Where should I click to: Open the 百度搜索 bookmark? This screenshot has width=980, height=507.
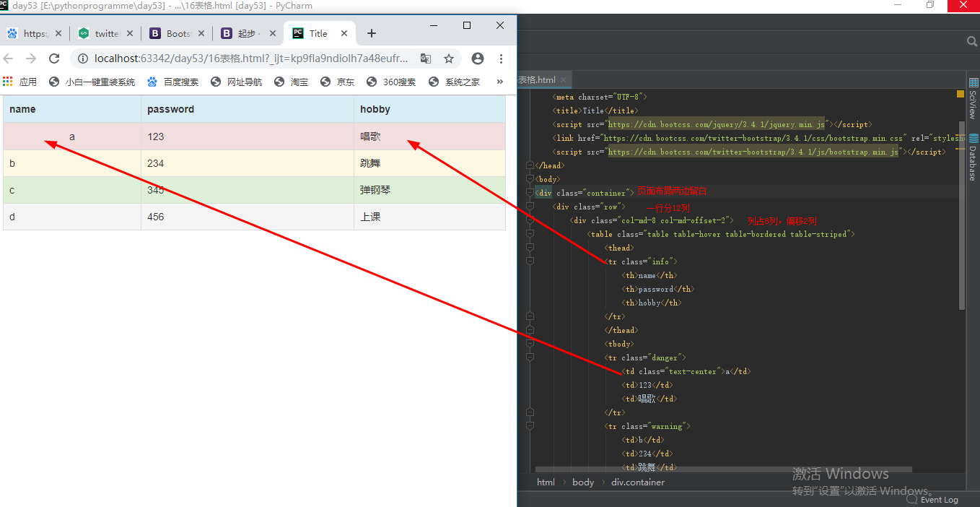pos(173,82)
